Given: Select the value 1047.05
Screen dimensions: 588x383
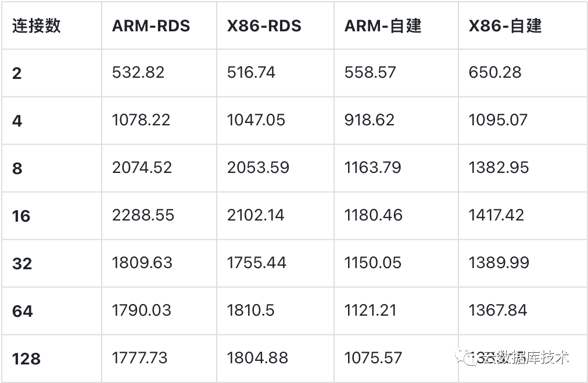Looking at the screenshot, I should click(256, 120).
